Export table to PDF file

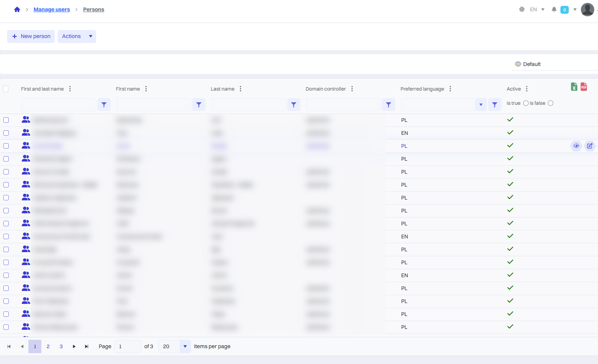[x=584, y=86]
